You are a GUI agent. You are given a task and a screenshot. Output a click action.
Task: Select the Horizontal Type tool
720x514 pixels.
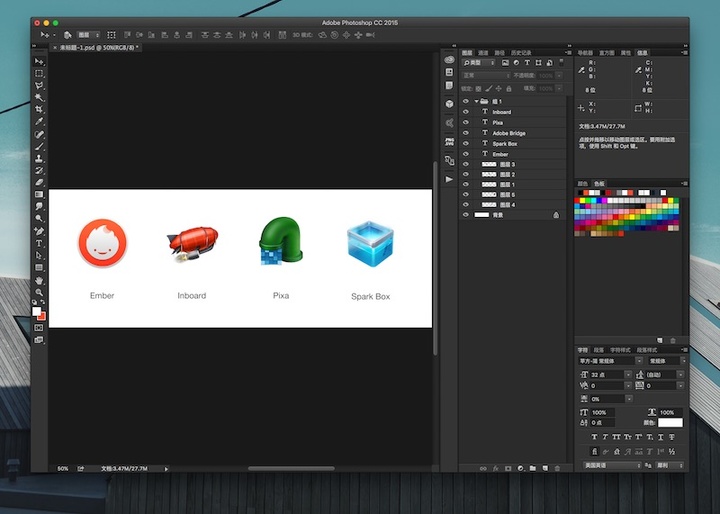[x=39, y=243]
